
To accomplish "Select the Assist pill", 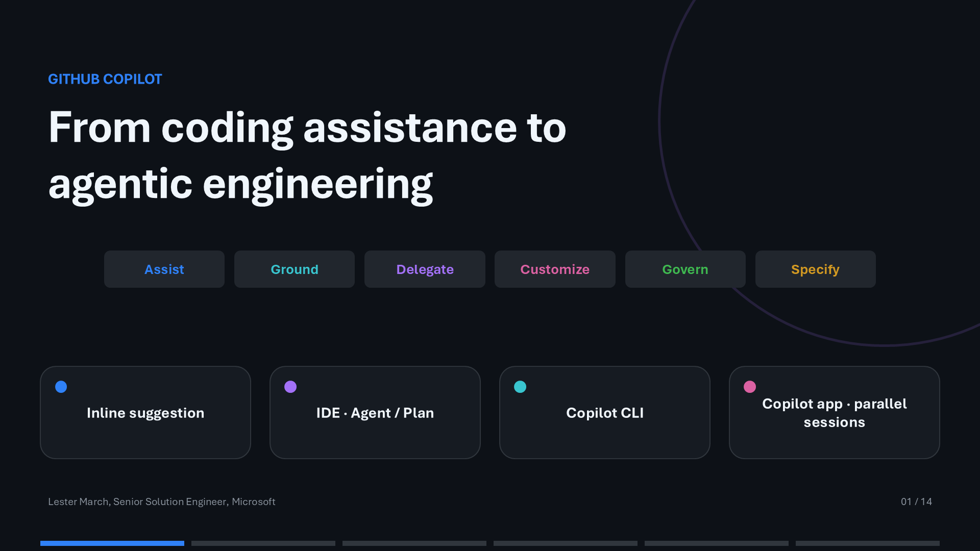I will tap(164, 269).
